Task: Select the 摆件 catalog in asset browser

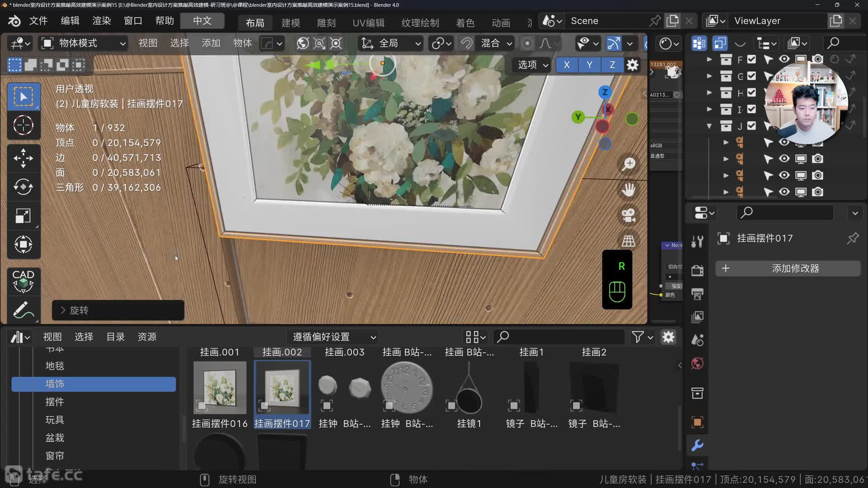Action: click(x=55, y=402)
